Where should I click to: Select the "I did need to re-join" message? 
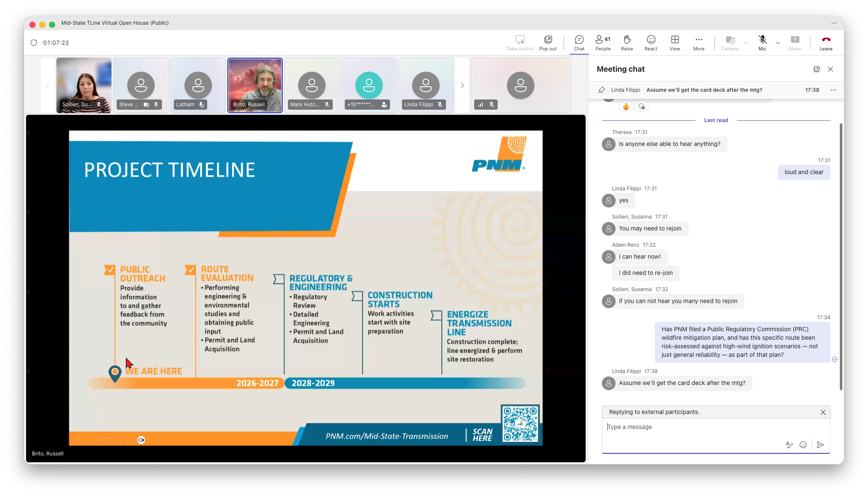tap(645, 273)
